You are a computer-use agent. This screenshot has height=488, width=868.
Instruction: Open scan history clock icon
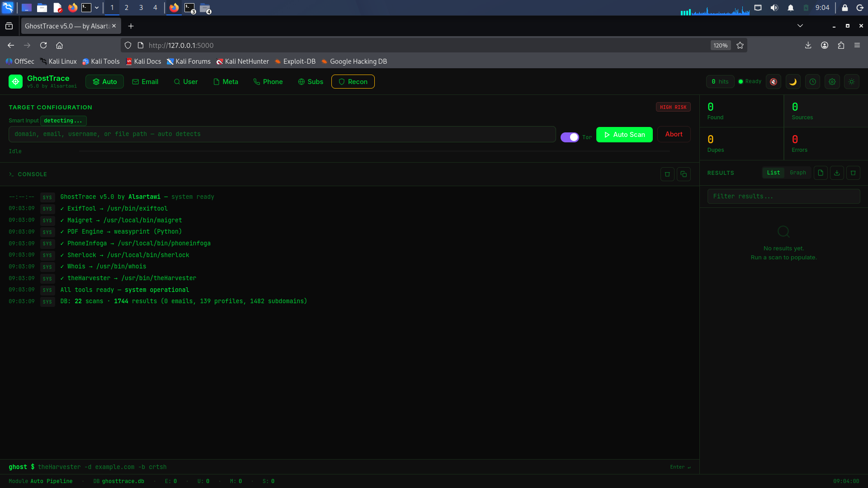tap(813, 82)
